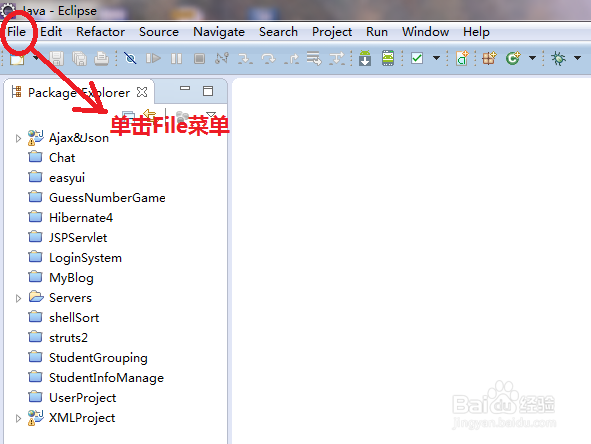Image resolution: width=591 pixels, height=444 pixels.
Task: Select the shellSort project
Action: 74,318
